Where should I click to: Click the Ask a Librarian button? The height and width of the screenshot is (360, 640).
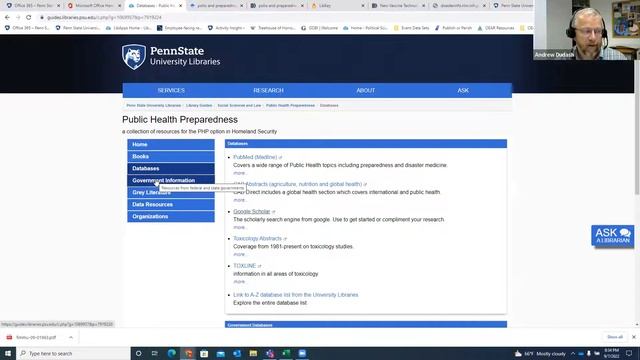click(613, 236)
